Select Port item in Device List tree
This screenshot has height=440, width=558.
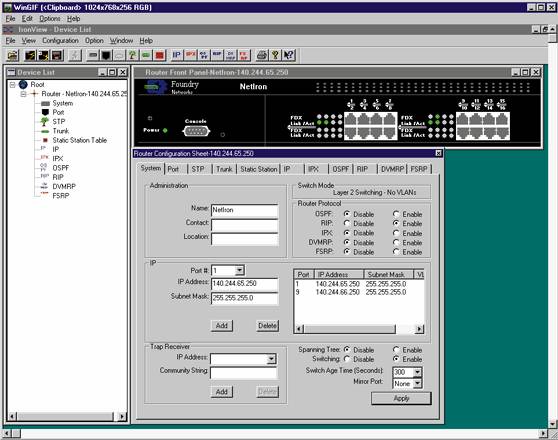coord(58,112)
